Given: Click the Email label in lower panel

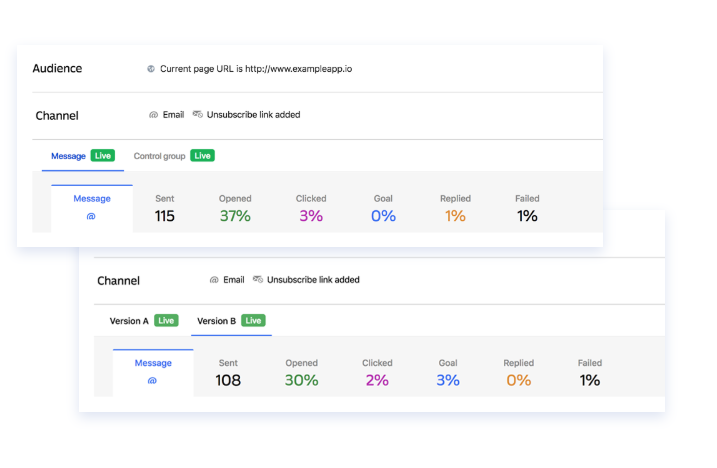Looking at the screenshot, I should (234, 280).
